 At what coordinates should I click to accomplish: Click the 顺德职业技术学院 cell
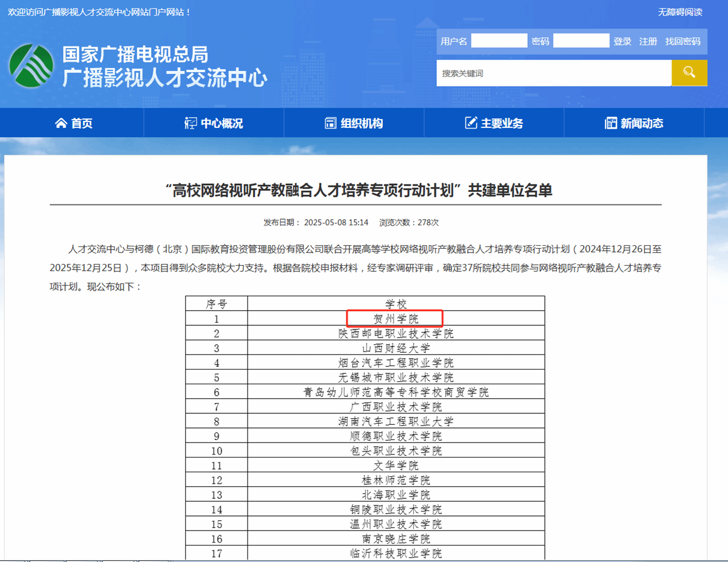(396, 436)
